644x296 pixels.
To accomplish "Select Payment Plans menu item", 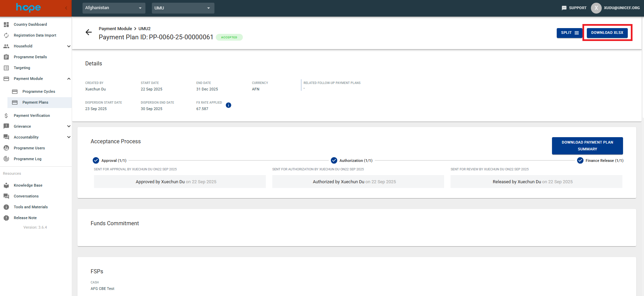I will 35,102.
